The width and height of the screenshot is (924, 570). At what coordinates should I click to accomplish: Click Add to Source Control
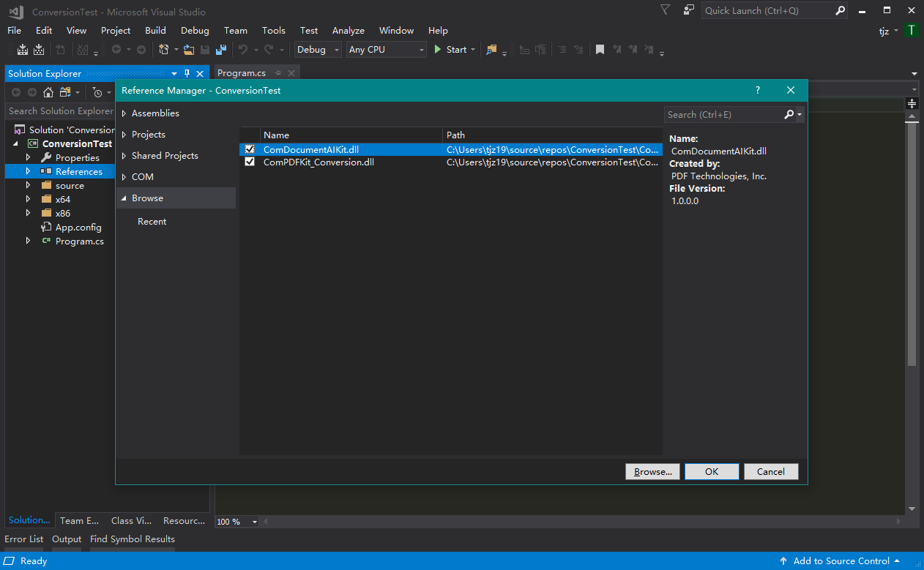841,561
